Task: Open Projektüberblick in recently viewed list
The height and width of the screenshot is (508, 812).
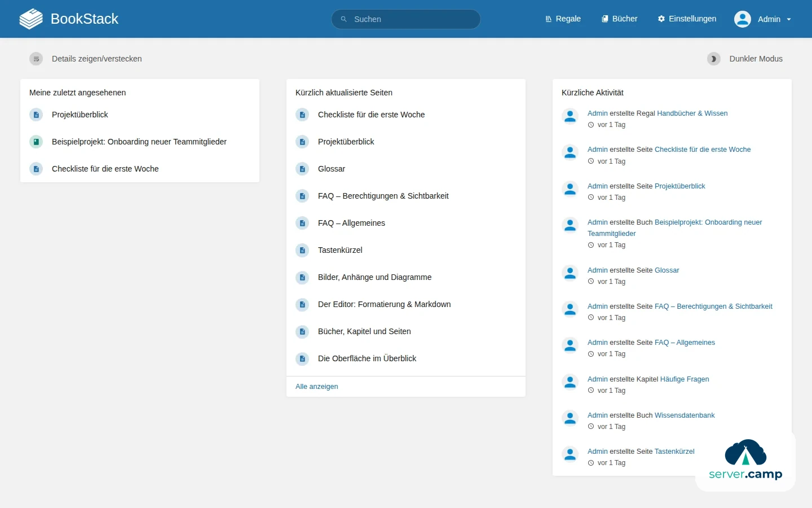Action: click(80, 115)
